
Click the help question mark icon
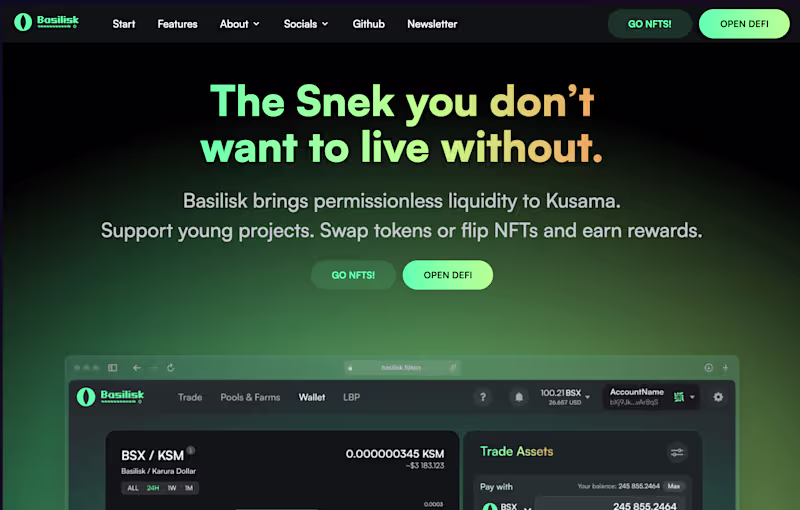(483, 397)
